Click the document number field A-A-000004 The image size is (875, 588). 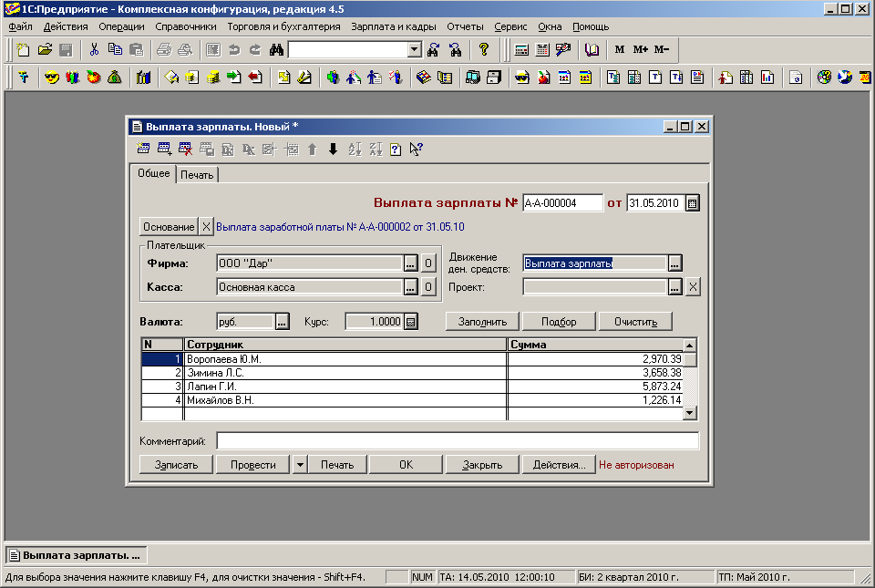coord(562,203)
